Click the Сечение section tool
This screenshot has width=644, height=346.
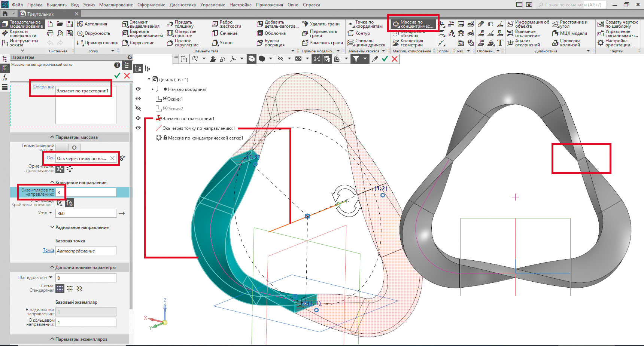225,33
